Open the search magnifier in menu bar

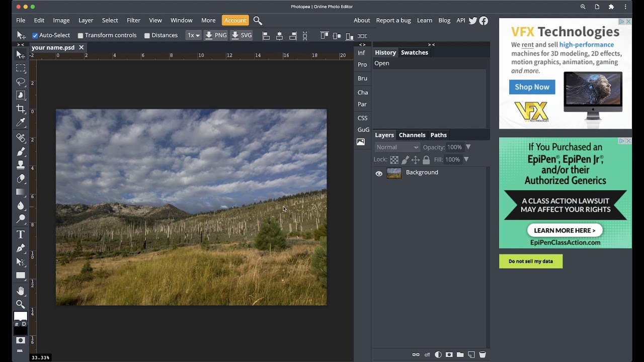[258, 21]
